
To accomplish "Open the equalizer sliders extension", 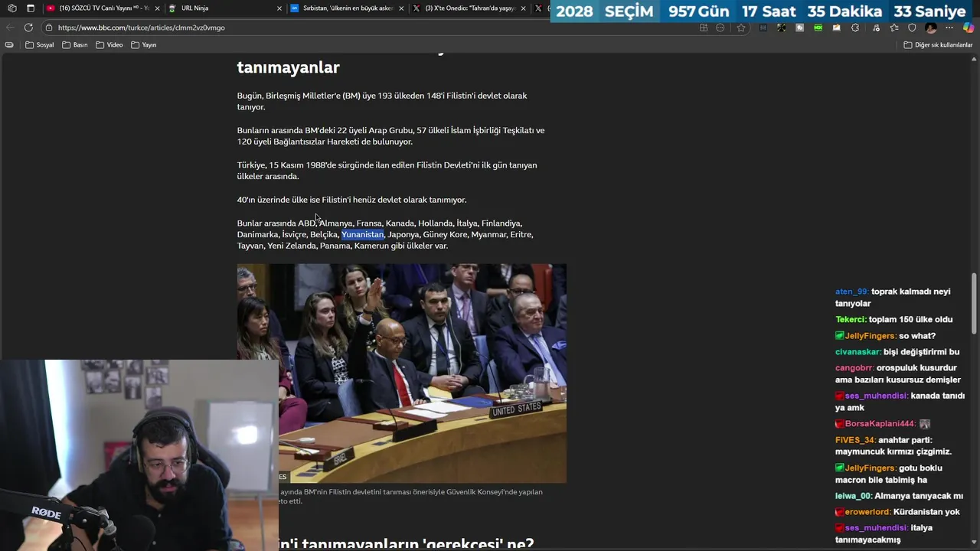I will [x=763, y=28].
